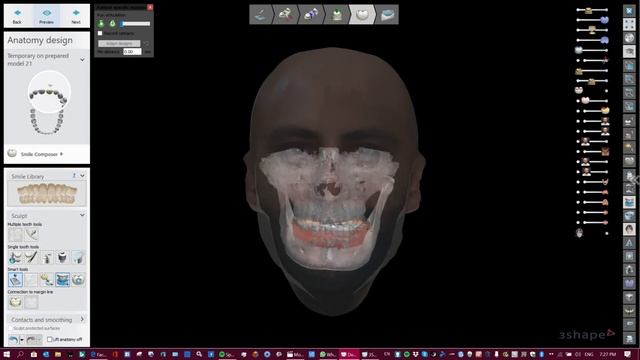Click the second green simulation icon
This screenshot has width=640, height=360.
tap(112, 24)
